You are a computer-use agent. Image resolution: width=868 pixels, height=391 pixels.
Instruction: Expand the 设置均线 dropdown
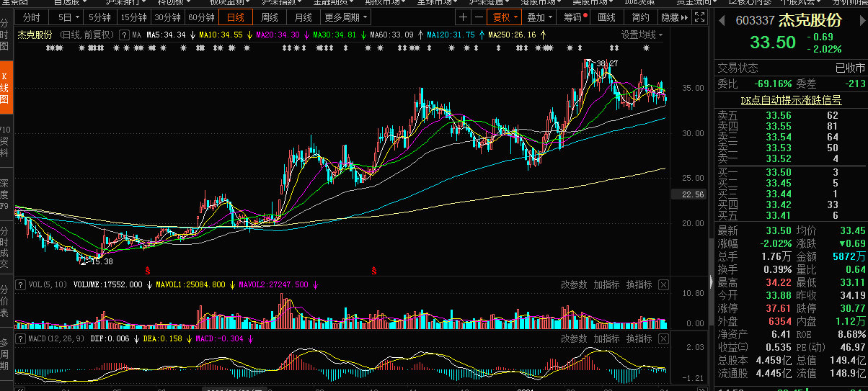point(642,35)
